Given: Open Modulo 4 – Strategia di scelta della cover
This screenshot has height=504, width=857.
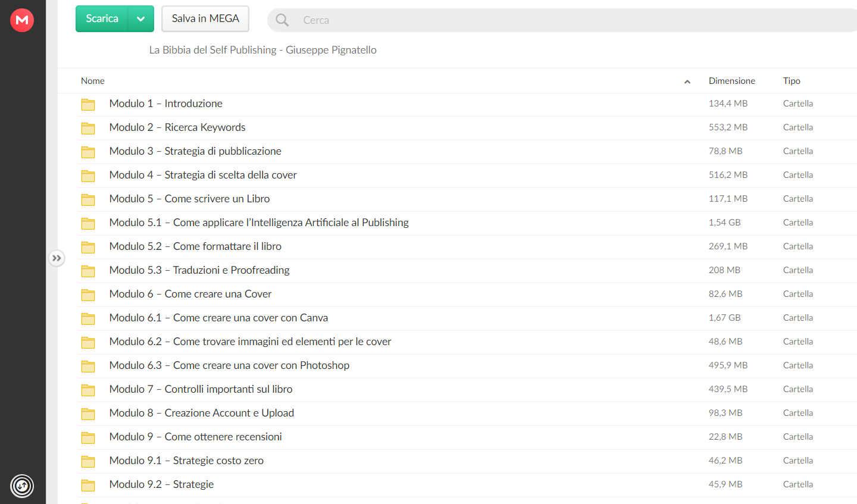Looking at the screenshot, I should coord(203,175).
